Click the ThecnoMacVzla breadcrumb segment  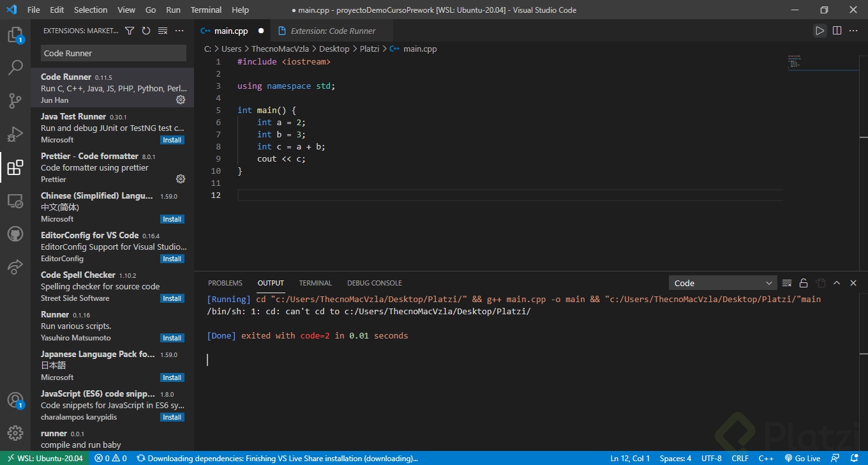coord(280,49)
